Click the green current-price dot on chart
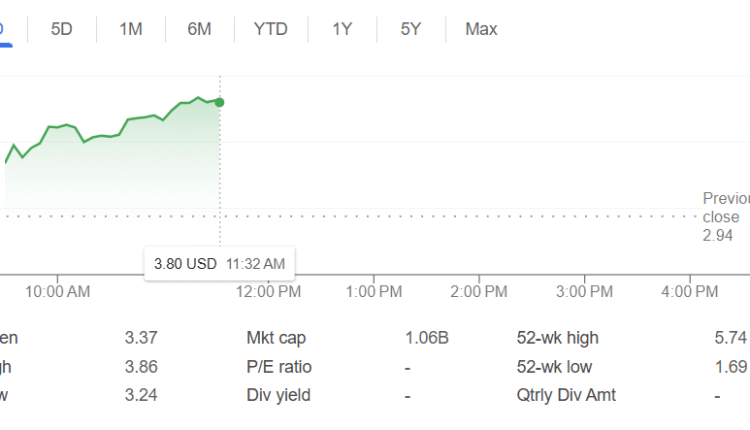The height and width of the screenshot is (430, 750). (x=220, y=102)
